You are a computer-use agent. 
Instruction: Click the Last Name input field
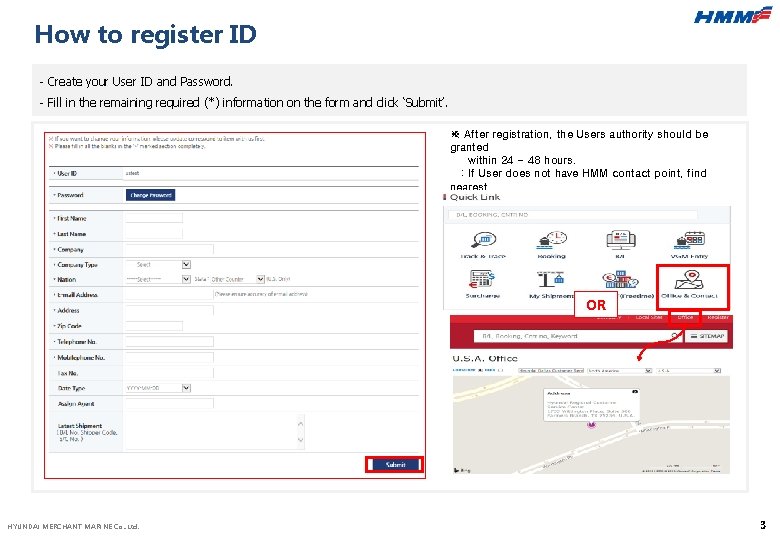click(x=154, y=234)
